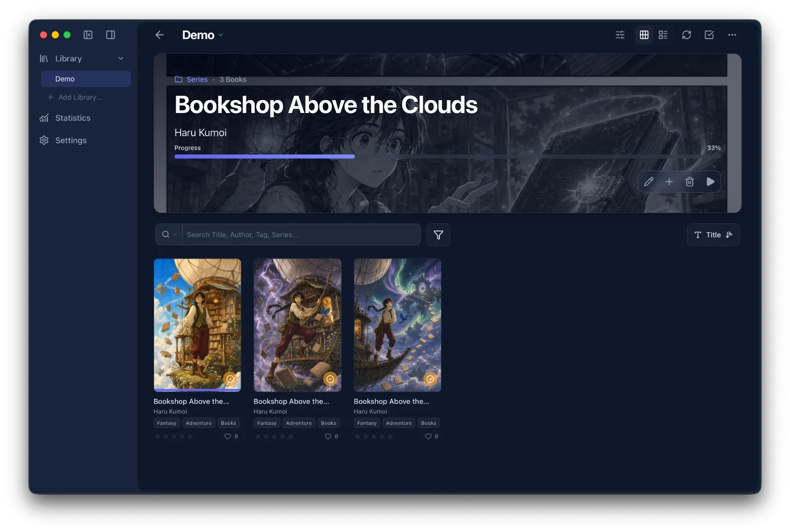Enable multi-select checkbox mode
Screen dimensions: 790x532
709,35
